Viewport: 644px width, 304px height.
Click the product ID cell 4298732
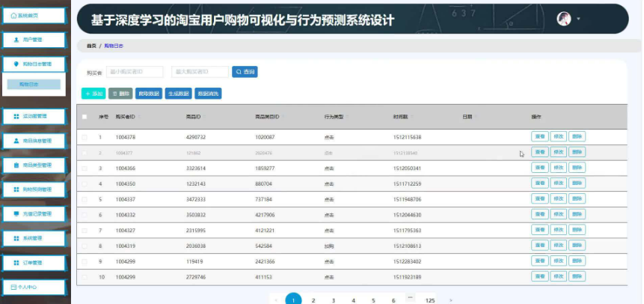tap(196, 137)
